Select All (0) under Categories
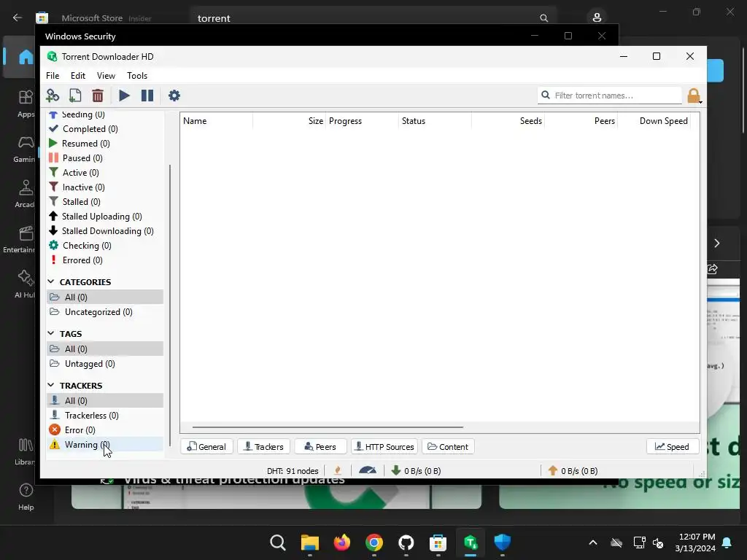The width and height of the screenshot is (747, 560). [x=105, y=297]
